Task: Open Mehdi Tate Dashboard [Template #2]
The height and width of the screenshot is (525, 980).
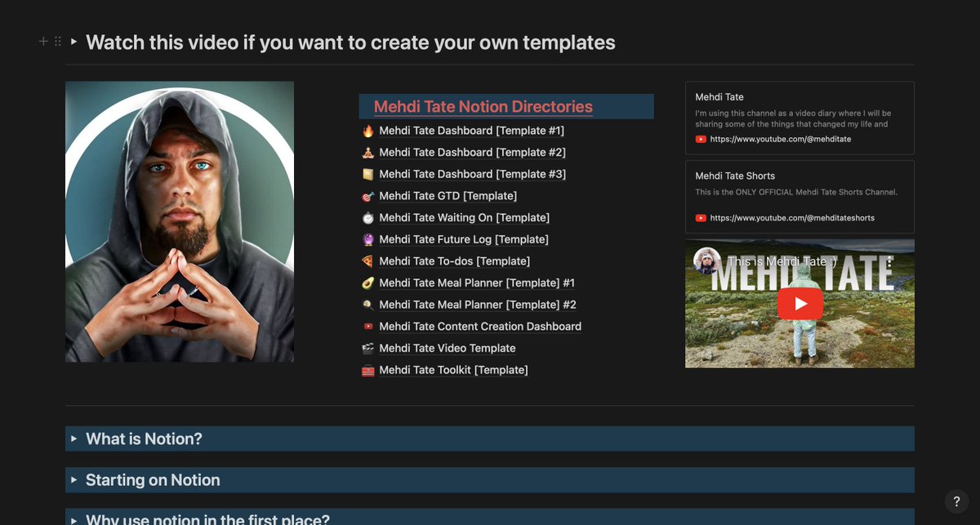Action: point(472,153)
